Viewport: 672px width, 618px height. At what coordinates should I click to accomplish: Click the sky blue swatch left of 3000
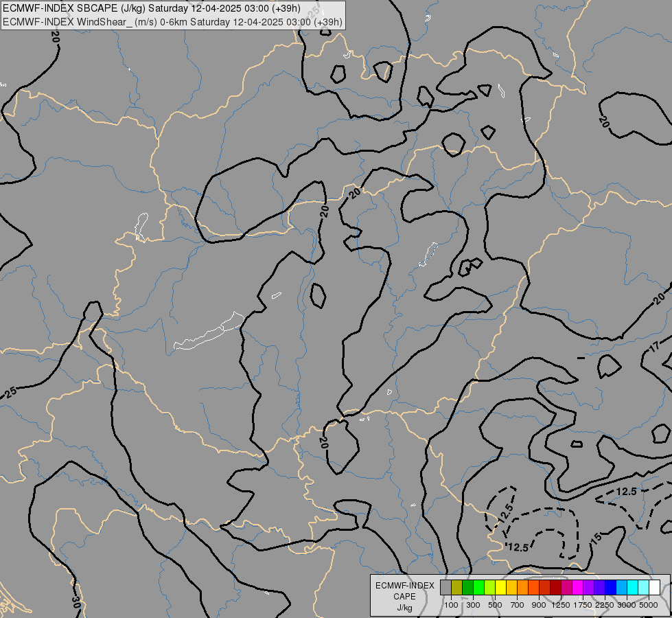pos(621,587)
